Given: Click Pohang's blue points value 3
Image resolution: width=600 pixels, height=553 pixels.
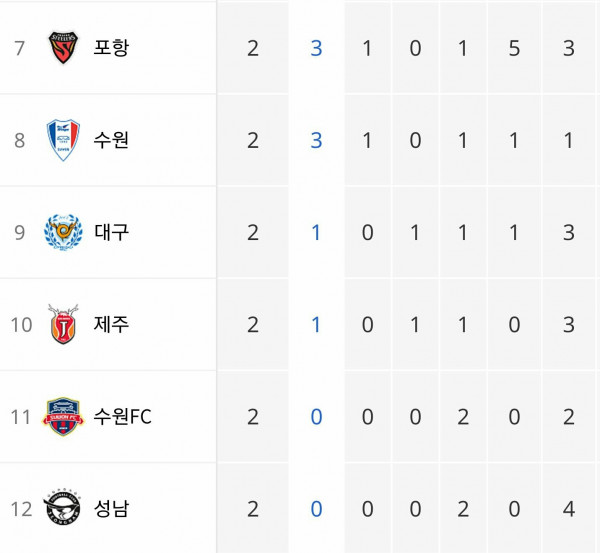Looking at the screenshot, I should pyautogui.click(x=316, y=48).
